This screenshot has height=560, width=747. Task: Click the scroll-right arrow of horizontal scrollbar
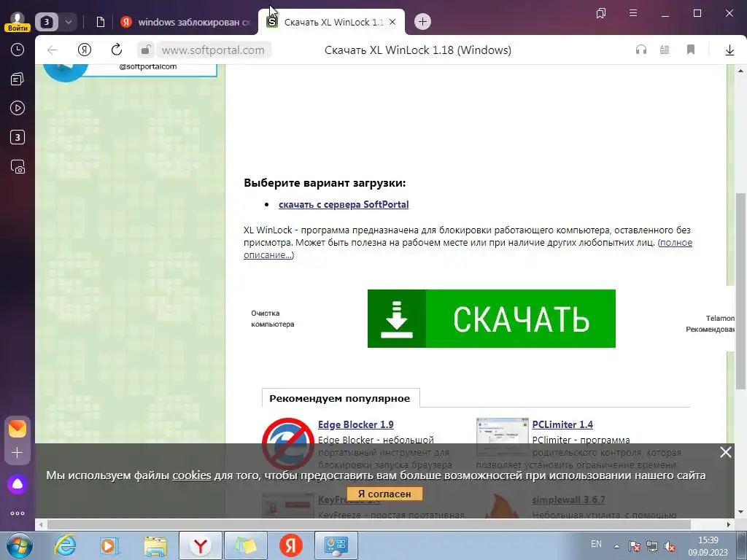pos(729,524)
